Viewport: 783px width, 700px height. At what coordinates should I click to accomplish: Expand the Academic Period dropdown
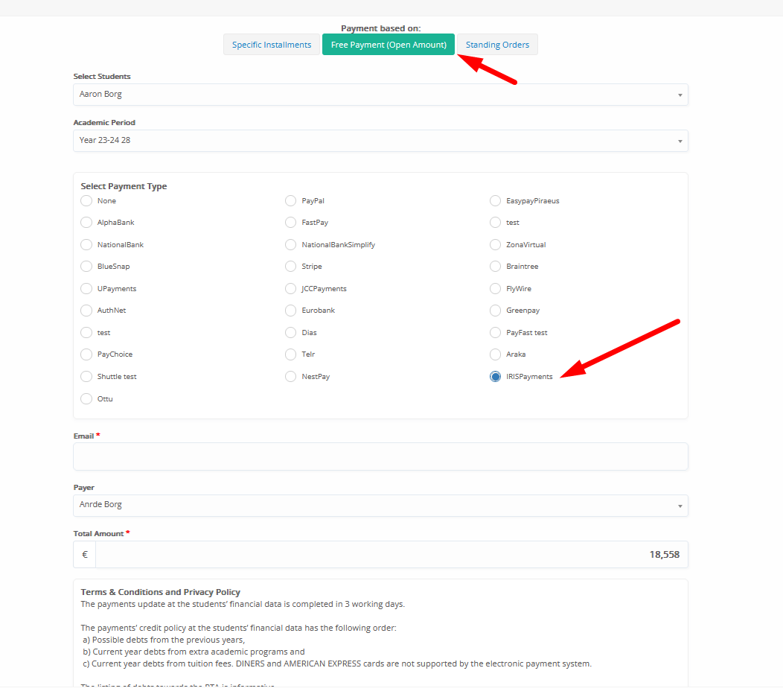[380, 141]
